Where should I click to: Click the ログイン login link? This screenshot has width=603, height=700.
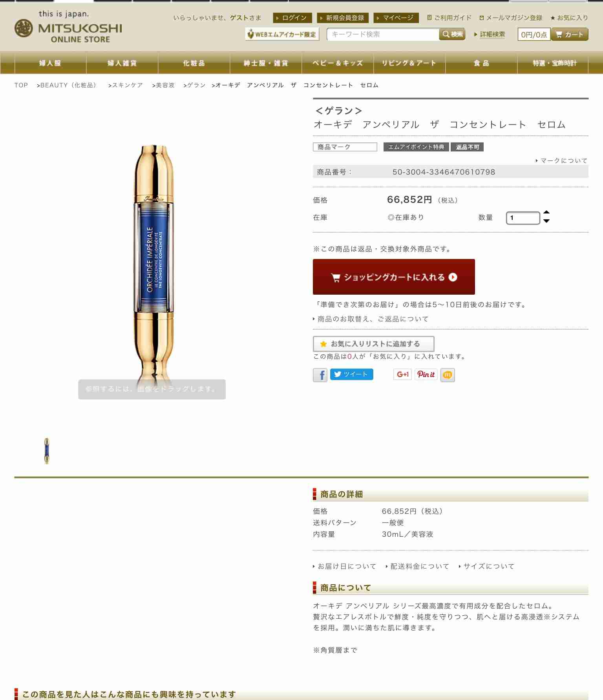pos(292,18)
